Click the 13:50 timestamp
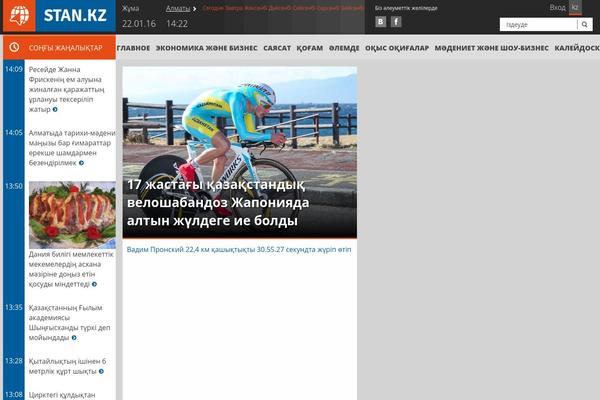This screenshot has width=600, height=400. point(13,186)
